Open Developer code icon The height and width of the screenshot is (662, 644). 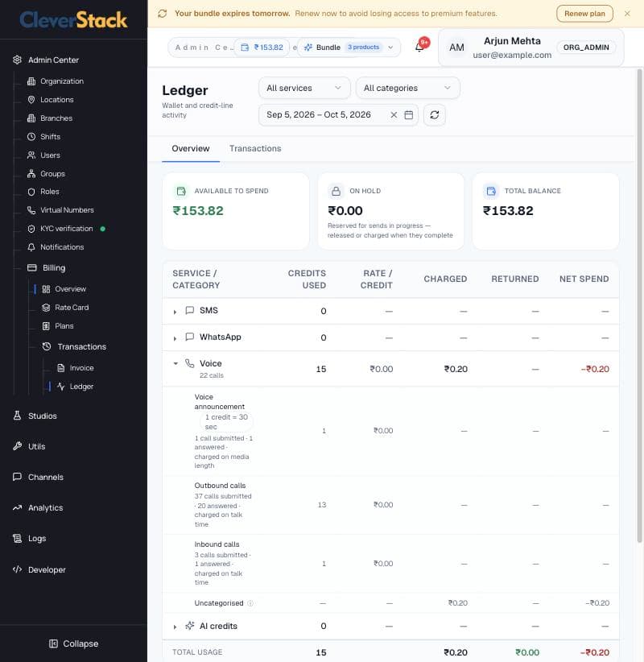[17, 569]
